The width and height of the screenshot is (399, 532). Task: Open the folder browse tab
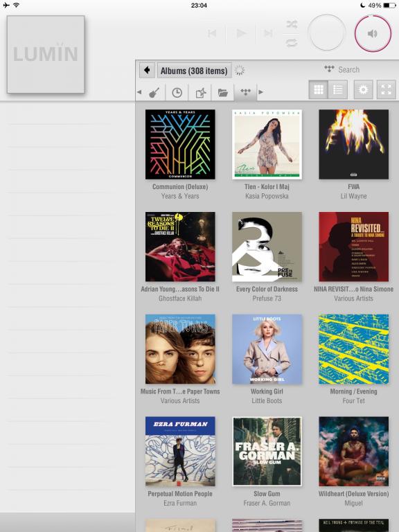click(223, 92)
